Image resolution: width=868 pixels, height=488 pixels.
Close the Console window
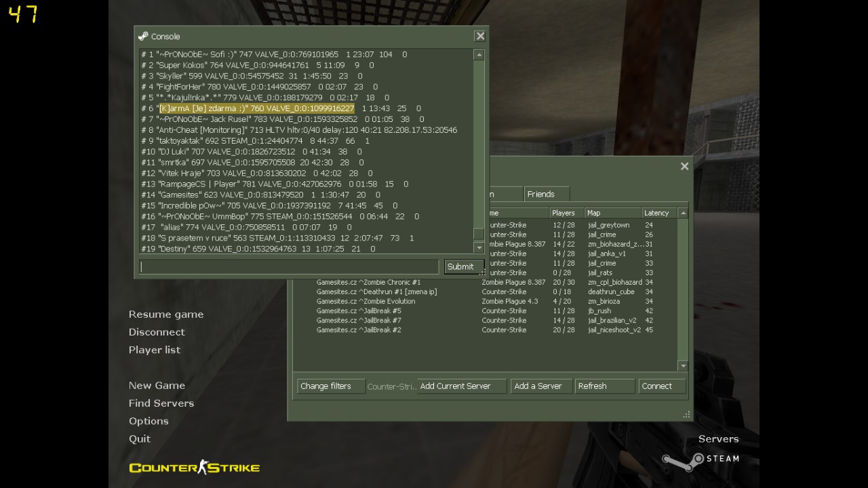pyautogui.click(x=480, y=37)
